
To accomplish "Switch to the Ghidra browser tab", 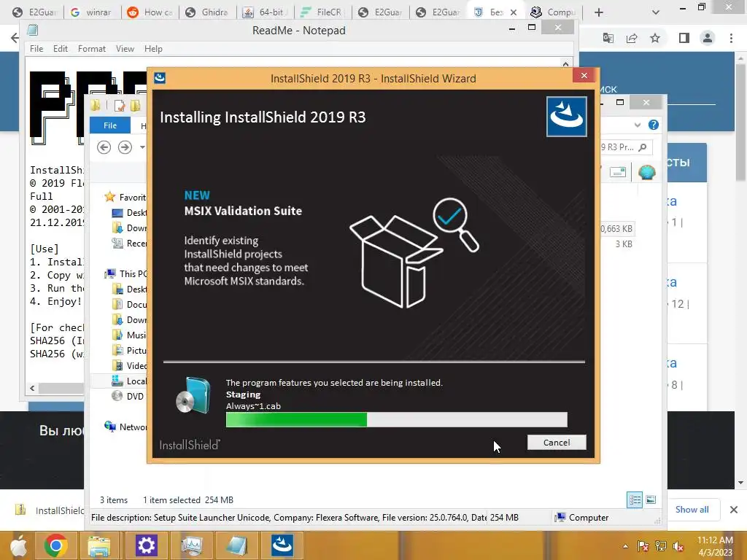I will 206,12.
